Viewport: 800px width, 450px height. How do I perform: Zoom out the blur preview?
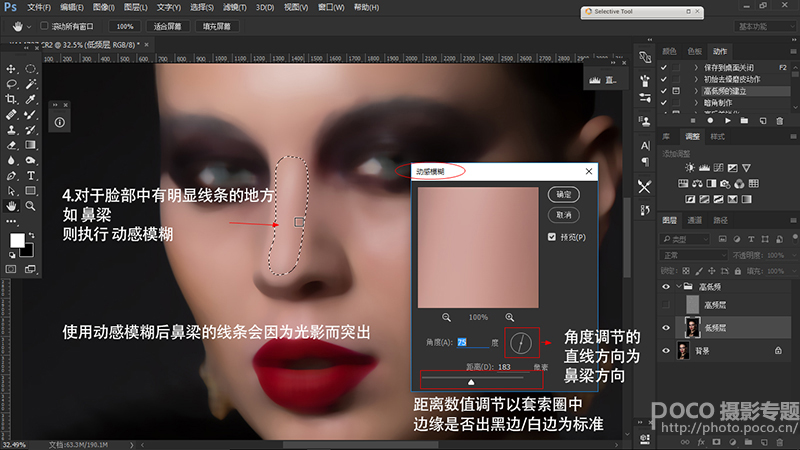point(445,316)
